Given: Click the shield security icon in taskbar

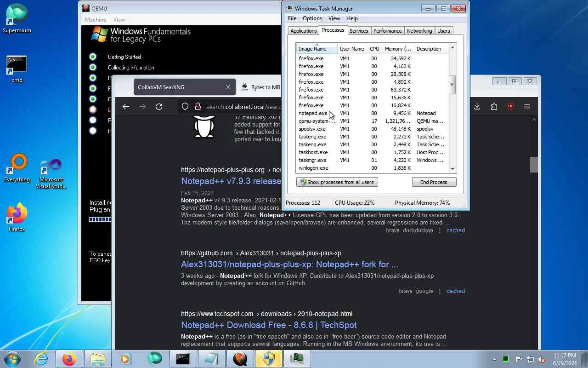Looking at the screenshot, I should [268, 358].
